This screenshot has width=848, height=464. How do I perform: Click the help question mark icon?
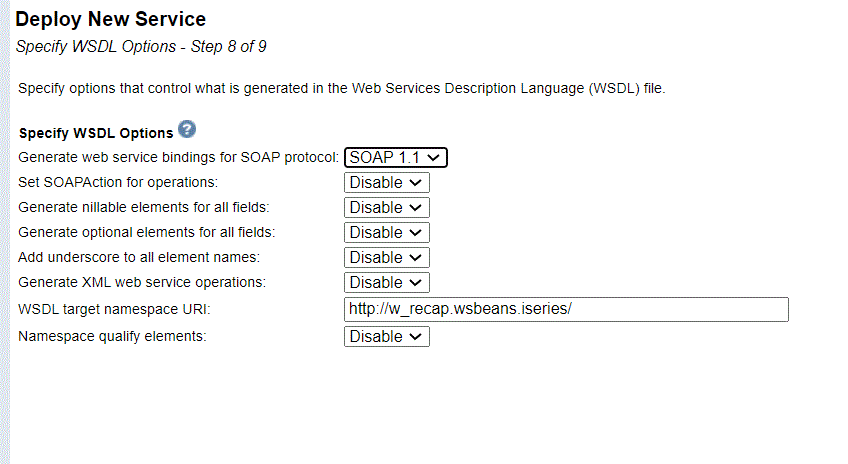[187, 129]
